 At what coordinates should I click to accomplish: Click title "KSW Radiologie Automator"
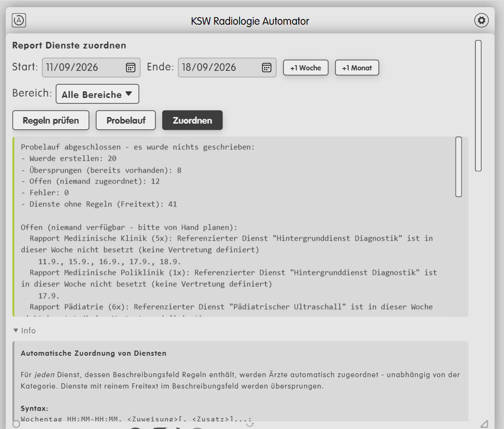(250, 21)
